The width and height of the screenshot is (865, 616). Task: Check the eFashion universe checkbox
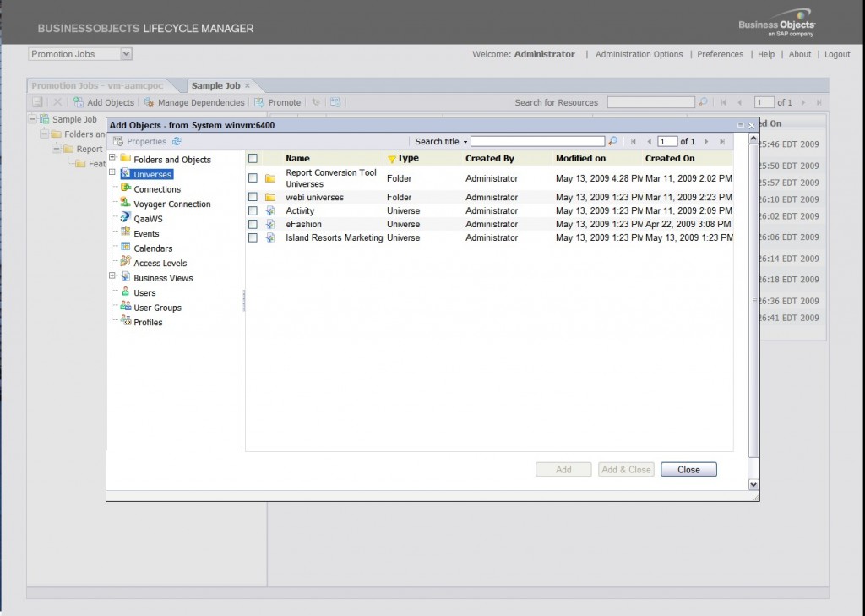click(253, 224)
